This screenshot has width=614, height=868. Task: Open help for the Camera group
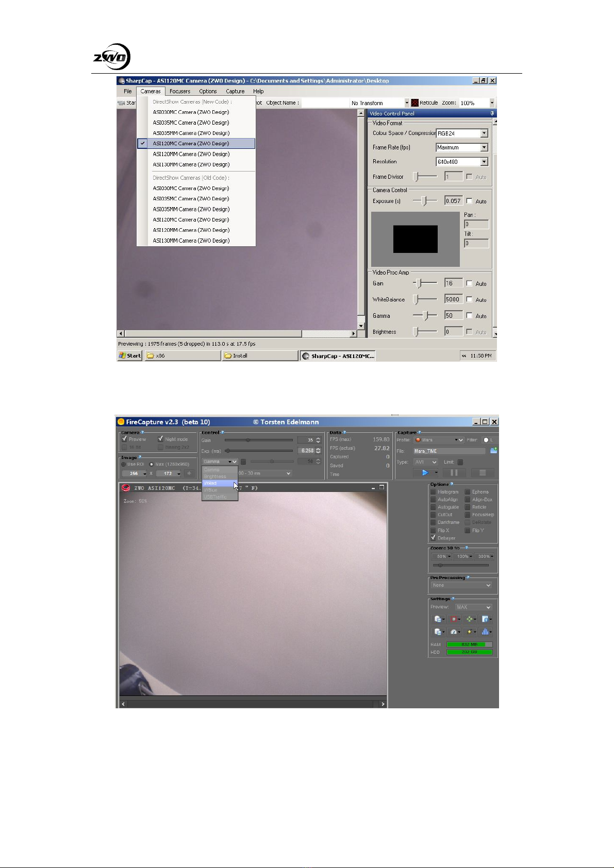point(142,433)
